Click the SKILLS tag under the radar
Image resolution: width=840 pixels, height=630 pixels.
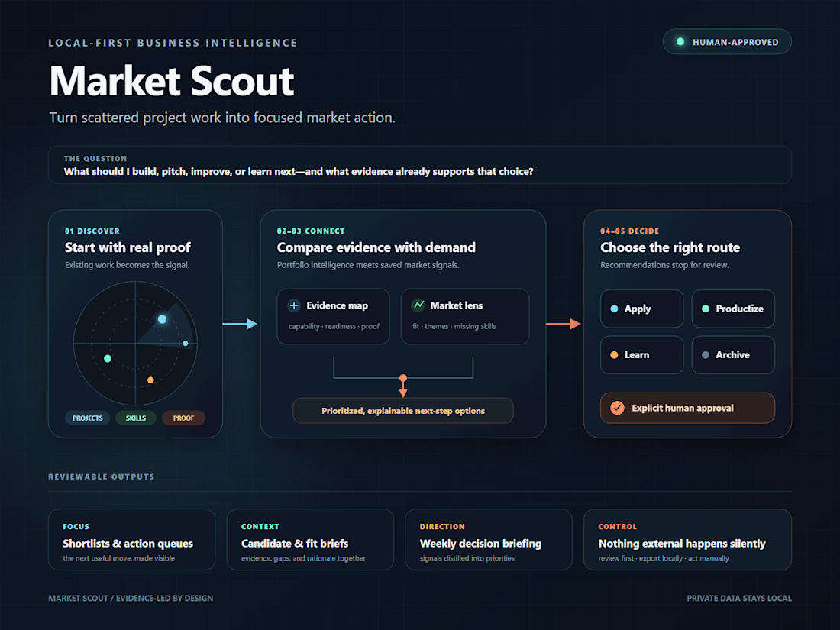tap(135, 418)
